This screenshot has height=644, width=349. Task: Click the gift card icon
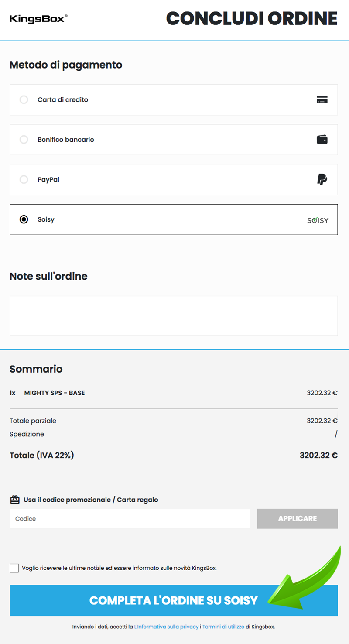(15, 500)
